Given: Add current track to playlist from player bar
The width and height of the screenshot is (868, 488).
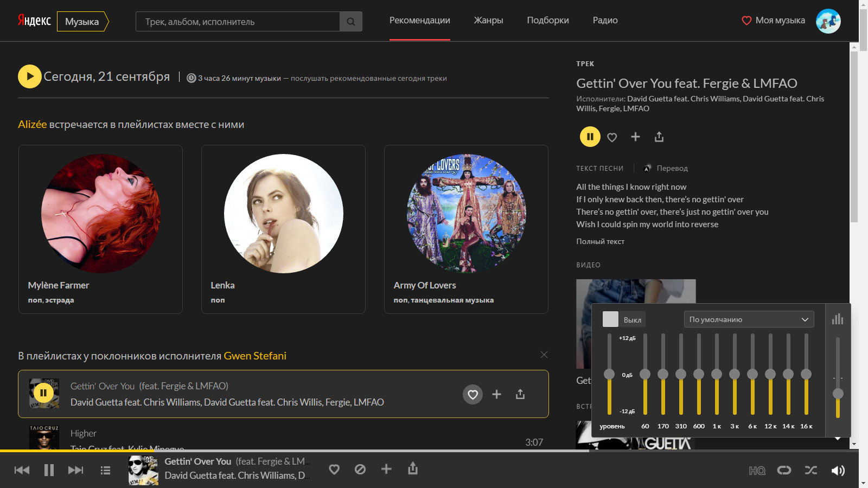Looking at the screenshot, I should pyautogui.click(x=386, y=468).
